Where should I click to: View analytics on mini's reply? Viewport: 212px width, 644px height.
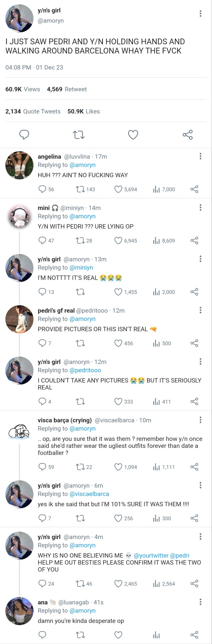156,241
